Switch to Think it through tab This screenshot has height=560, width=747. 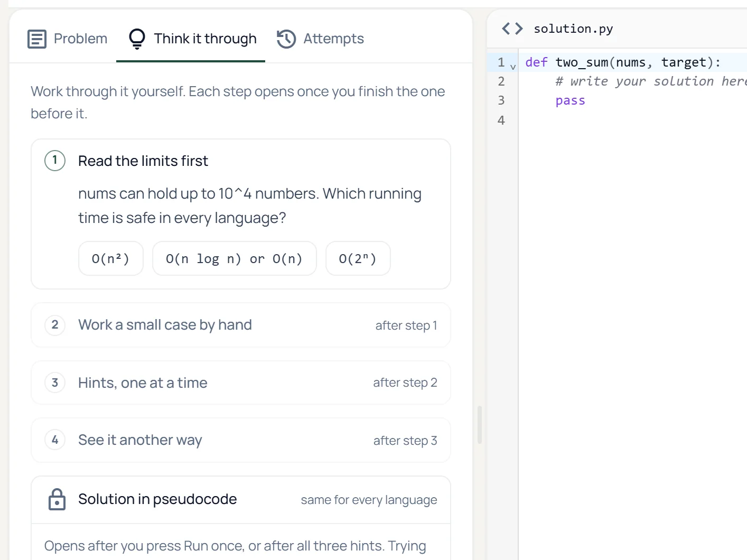191,39
